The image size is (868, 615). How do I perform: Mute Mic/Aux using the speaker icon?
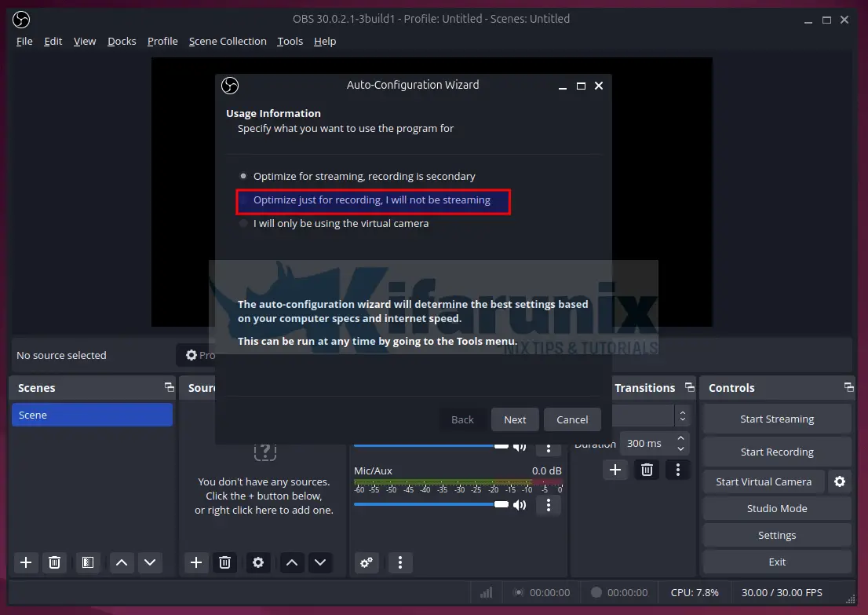point(520,505)
